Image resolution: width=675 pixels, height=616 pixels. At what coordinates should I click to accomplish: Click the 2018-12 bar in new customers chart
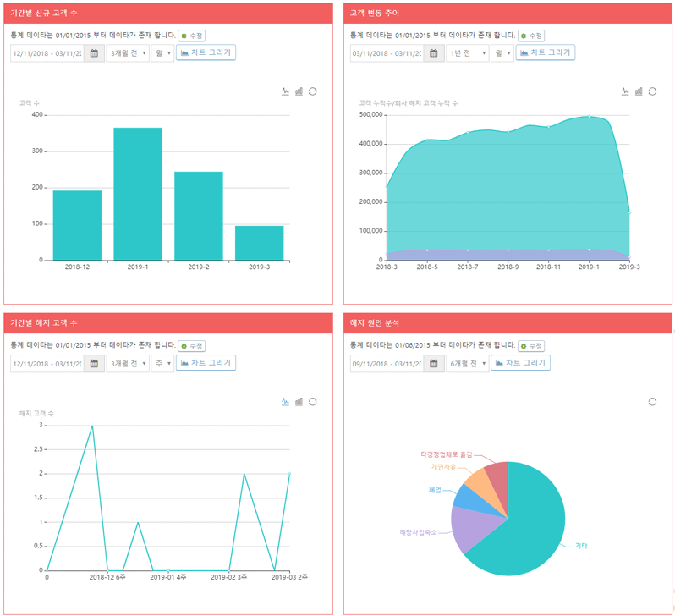(x=77, y=225)
